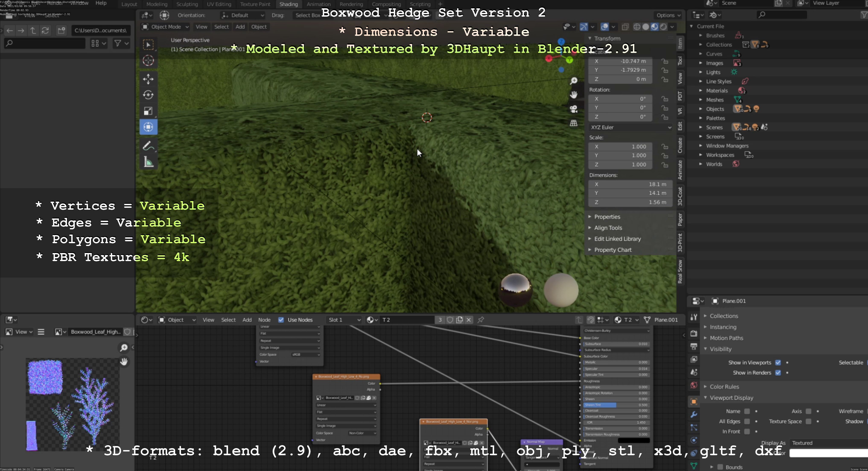Select the Rotate tool
868x471 pixels.
click(x=148, y=95)
